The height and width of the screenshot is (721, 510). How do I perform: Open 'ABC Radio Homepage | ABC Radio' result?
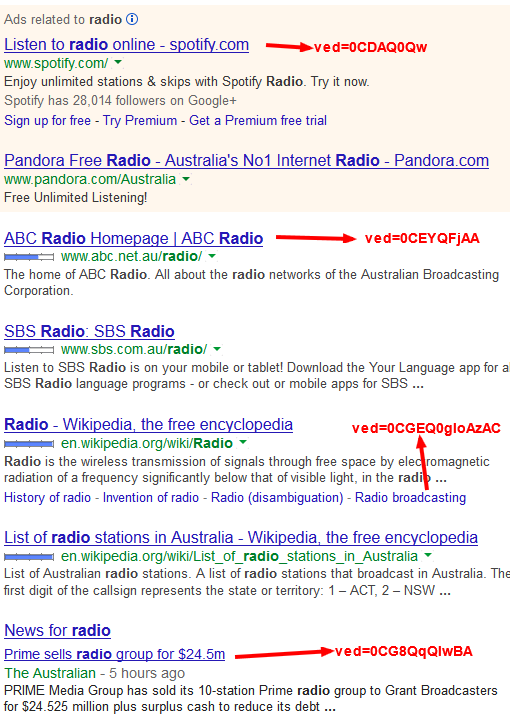133,239
